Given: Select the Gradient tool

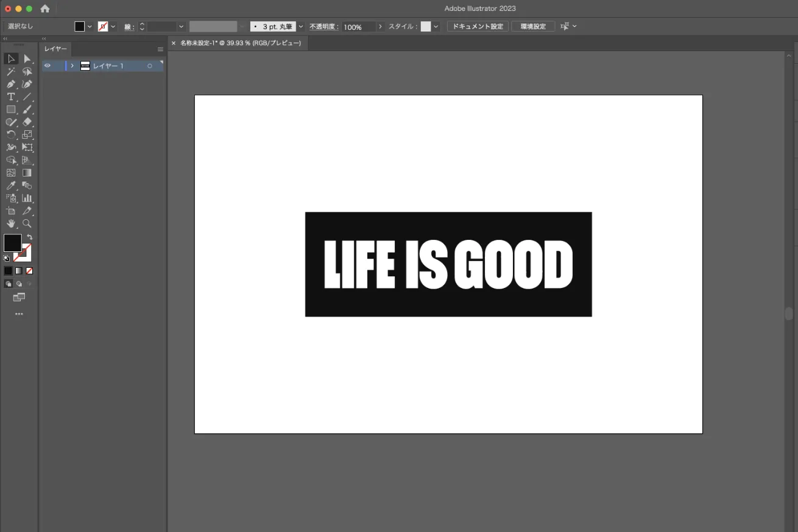Looking at the screenshot, I should tap(27, 173).
